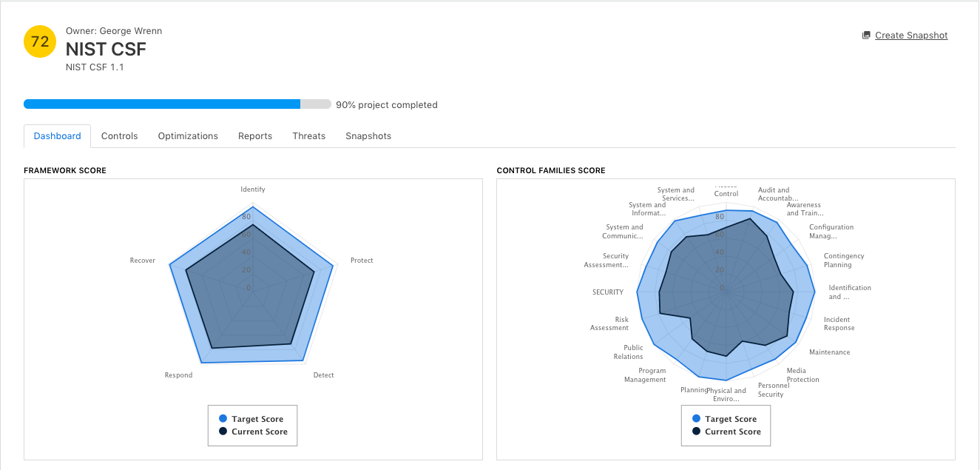Screen dimensions: 980x470
Task: Switch to the Reports tab
Action: [x=254, y=135]
